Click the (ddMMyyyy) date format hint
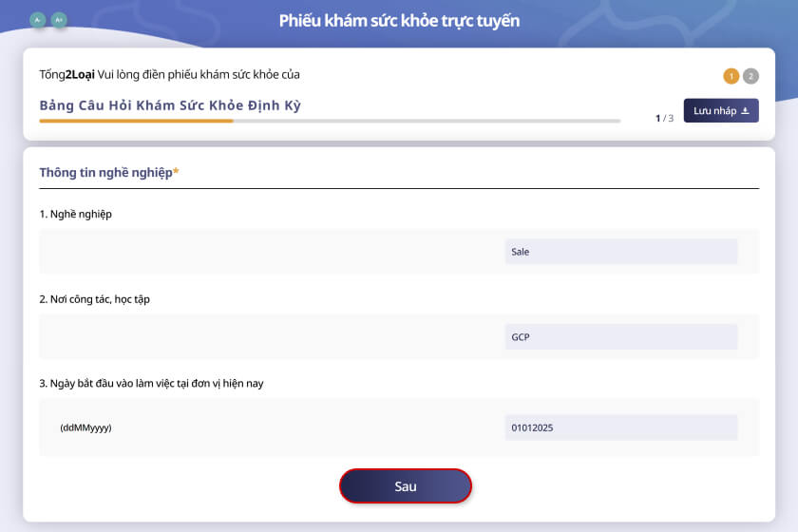This screenshot has width=798, height=532. coord(85,428)
